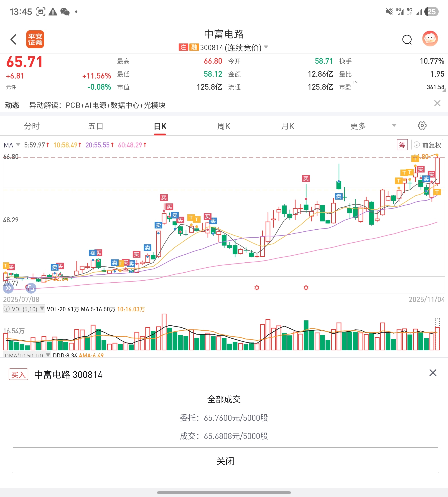Viewport: 448px width, 497px height.
Task: Tap the red 买 marker at the chart peak
Action: pyautogui.click(x=420, y=169)
